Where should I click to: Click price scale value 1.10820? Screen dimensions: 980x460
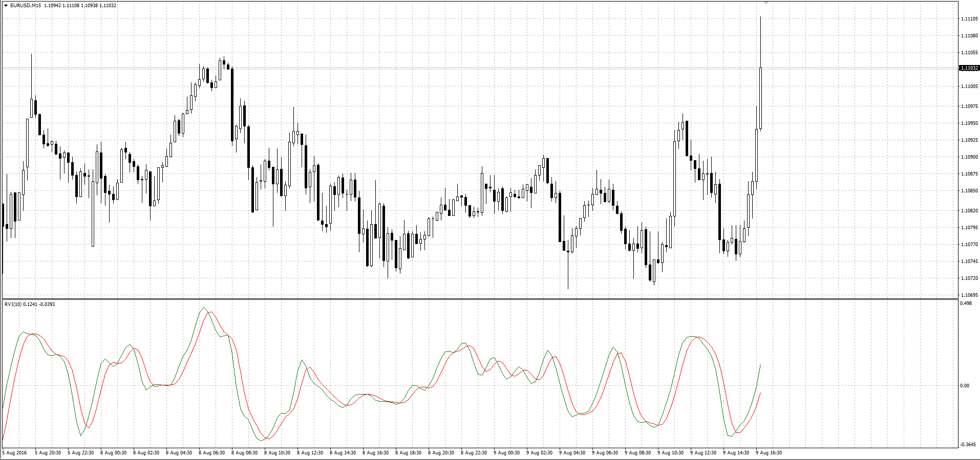[x=969, y=211]
